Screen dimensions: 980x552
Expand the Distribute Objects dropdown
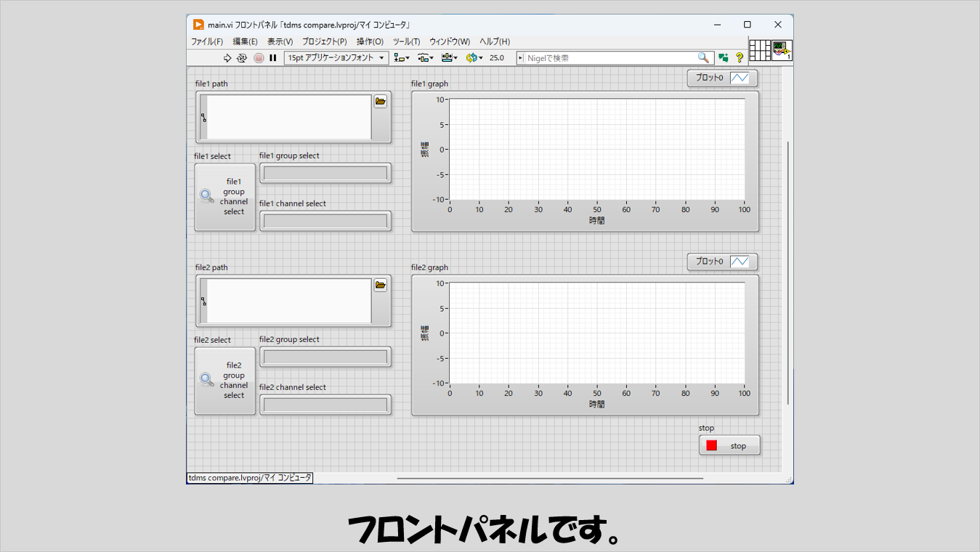coord(426,58)
